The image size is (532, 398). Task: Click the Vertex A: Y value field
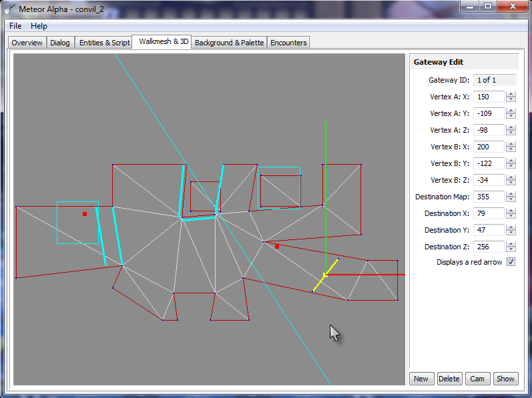[x=489, y=113]
